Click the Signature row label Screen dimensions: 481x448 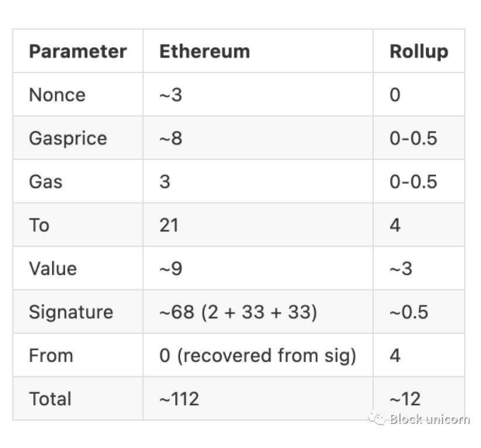pos(71,313)
